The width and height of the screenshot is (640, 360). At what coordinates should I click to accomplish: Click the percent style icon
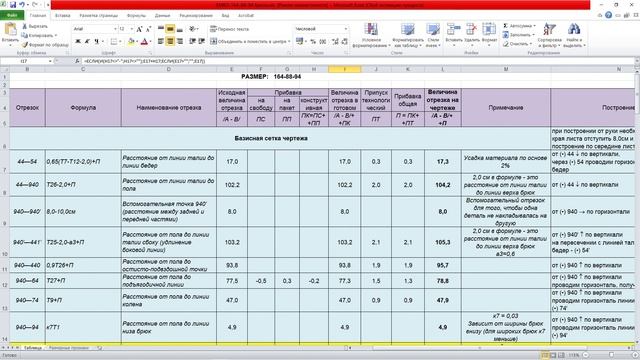point(313,42)
